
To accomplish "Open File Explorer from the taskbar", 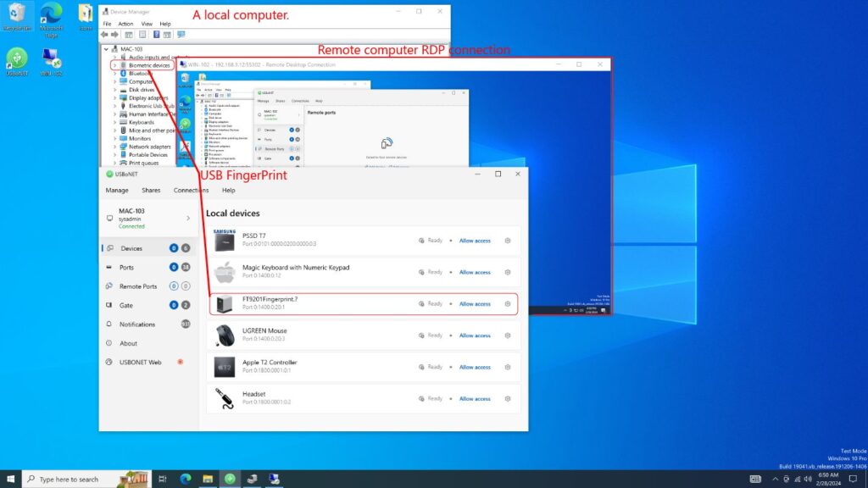I will click(x=208, y=479).
